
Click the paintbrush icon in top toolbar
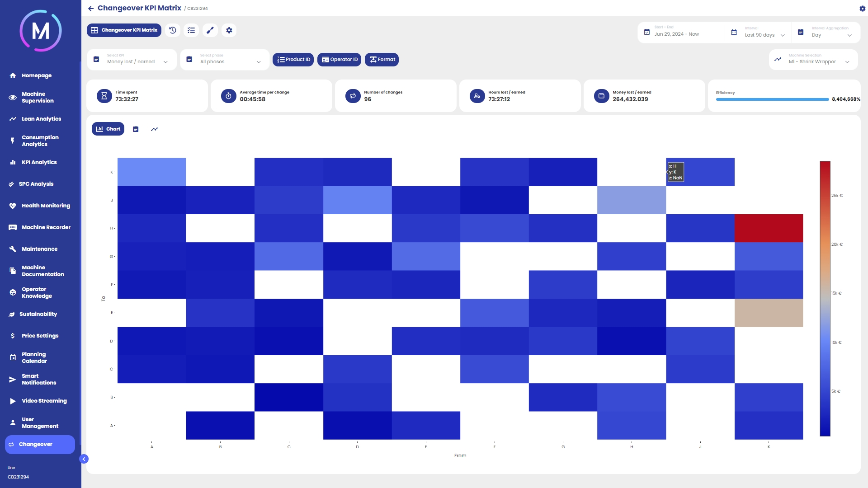[x=210, y=30]
